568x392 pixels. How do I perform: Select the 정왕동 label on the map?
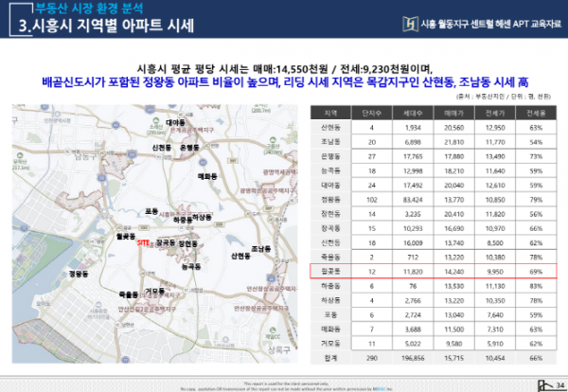pos(80,272)
